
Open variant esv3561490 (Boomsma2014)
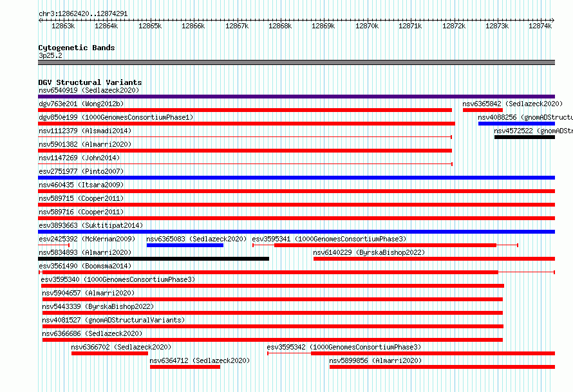[x=85, y=266]
